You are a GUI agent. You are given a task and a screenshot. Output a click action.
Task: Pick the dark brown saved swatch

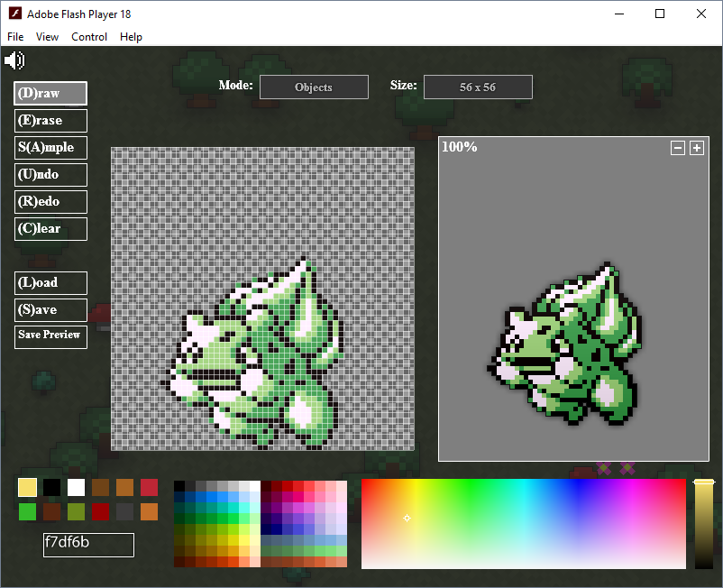pyautogui.click(x=101, y=488)
